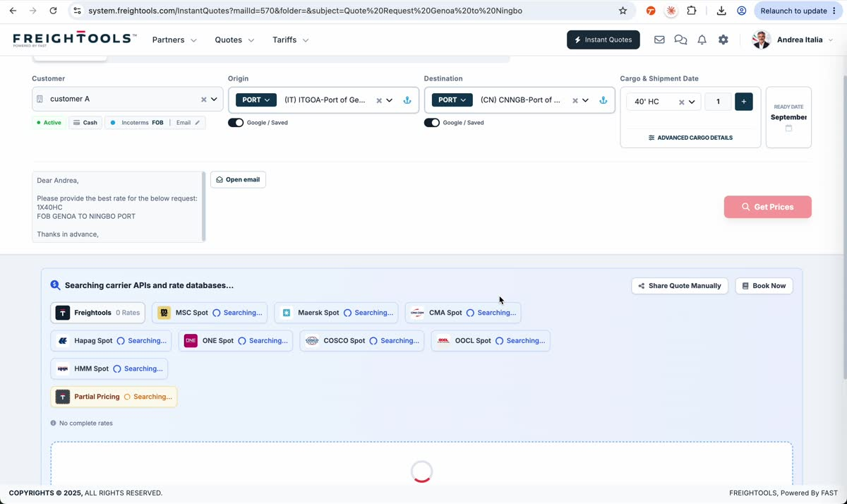Remove 40' HC container type selection

(x=682, y=102)
